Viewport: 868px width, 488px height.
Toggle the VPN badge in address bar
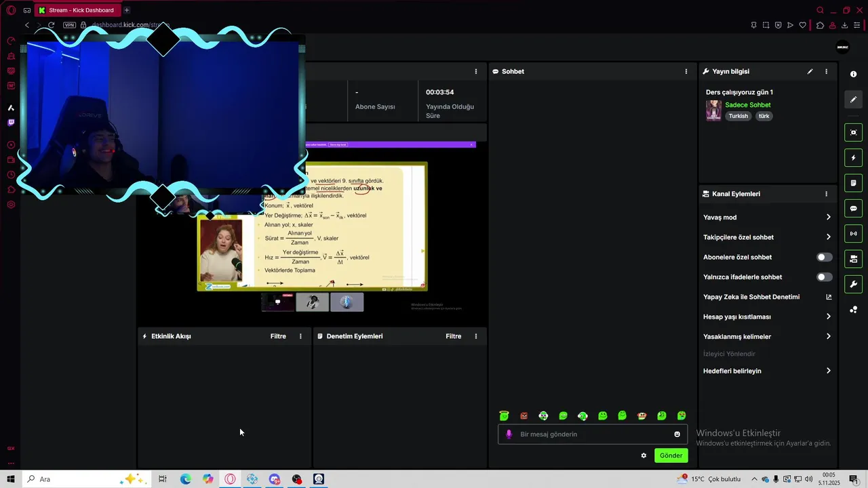pyautogui.click(x=69, y=25)
